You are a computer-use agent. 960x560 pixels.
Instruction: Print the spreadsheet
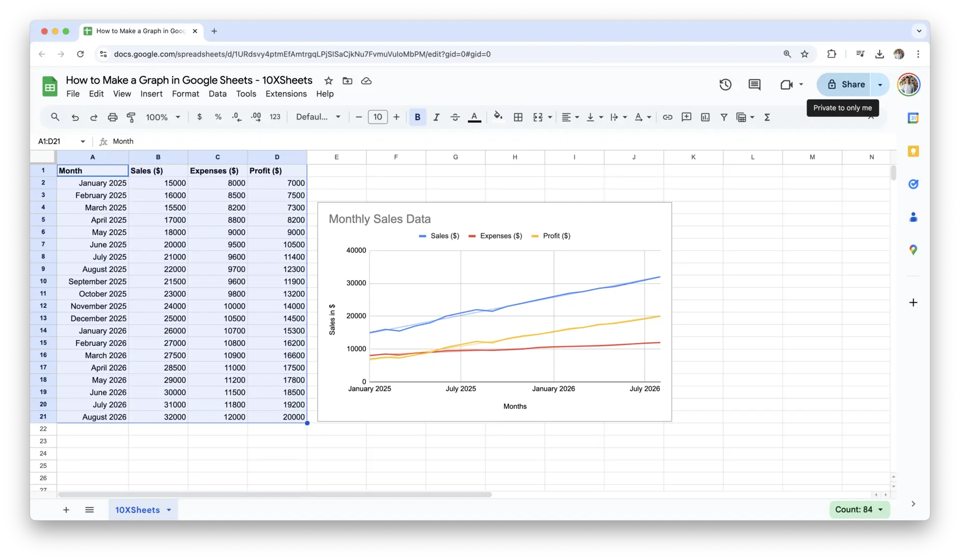click(x=113, y=117)
